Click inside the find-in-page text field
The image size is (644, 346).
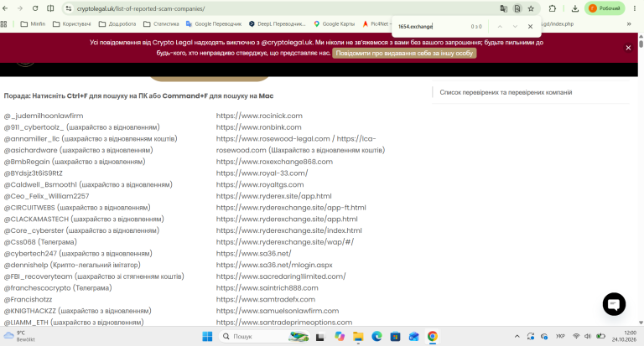click(431, 26)
